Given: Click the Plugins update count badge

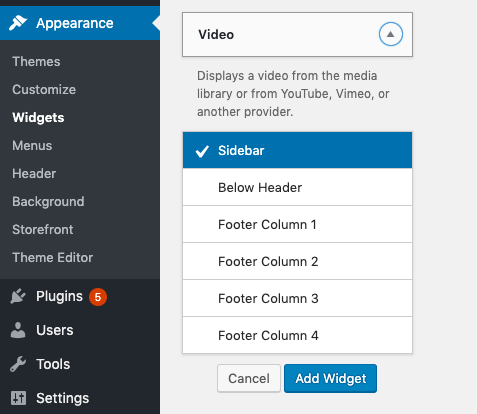Looking at the screenshot, I should (98, 297).
